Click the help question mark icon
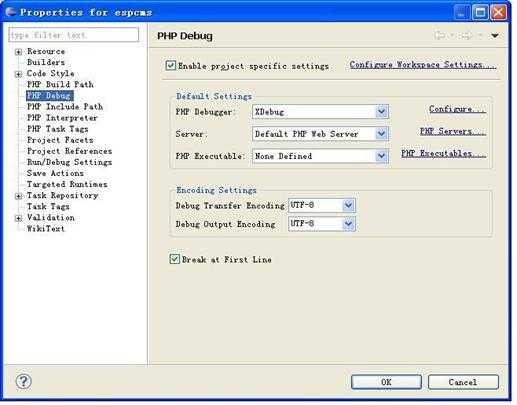 coord(24,381)
